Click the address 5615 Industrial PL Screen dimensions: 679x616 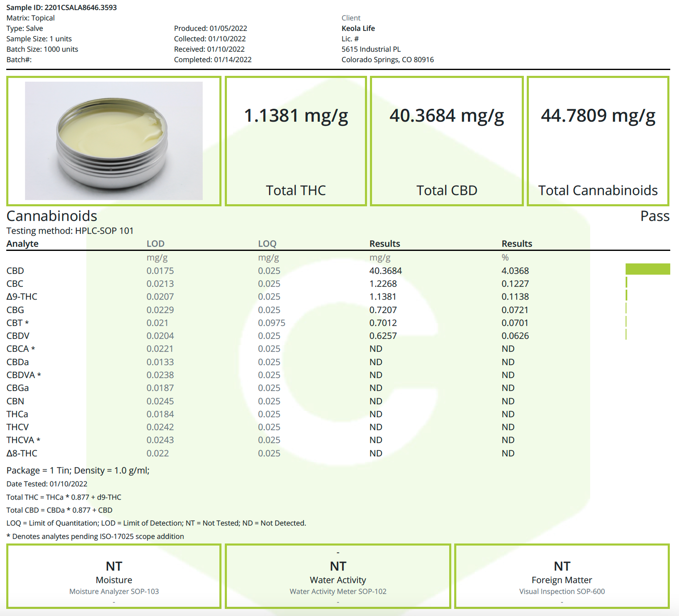point(371,49)
